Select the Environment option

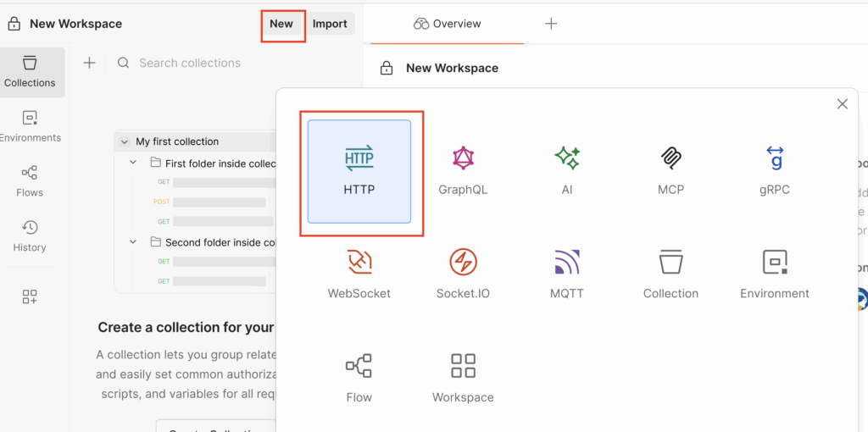click(x=775, y=274)
